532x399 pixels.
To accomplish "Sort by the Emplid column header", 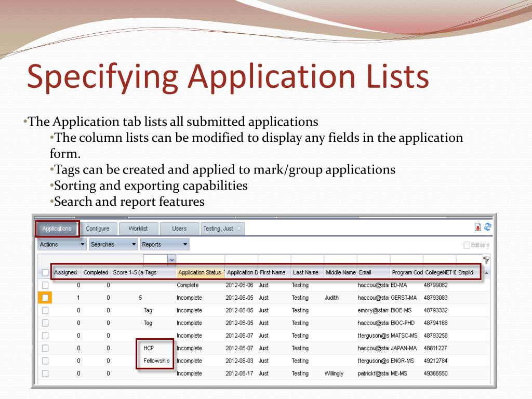I will [468, 272].
